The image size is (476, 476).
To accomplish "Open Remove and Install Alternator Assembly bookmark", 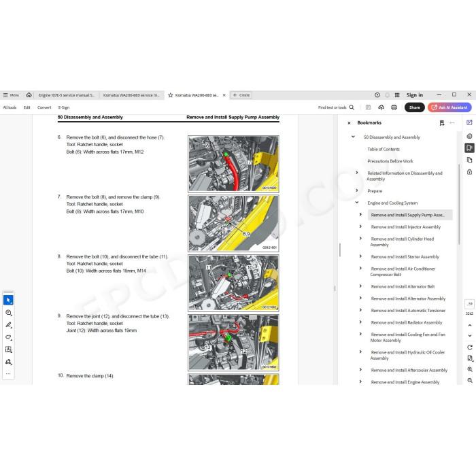I will pyautogui.click(x=408, y=299).
